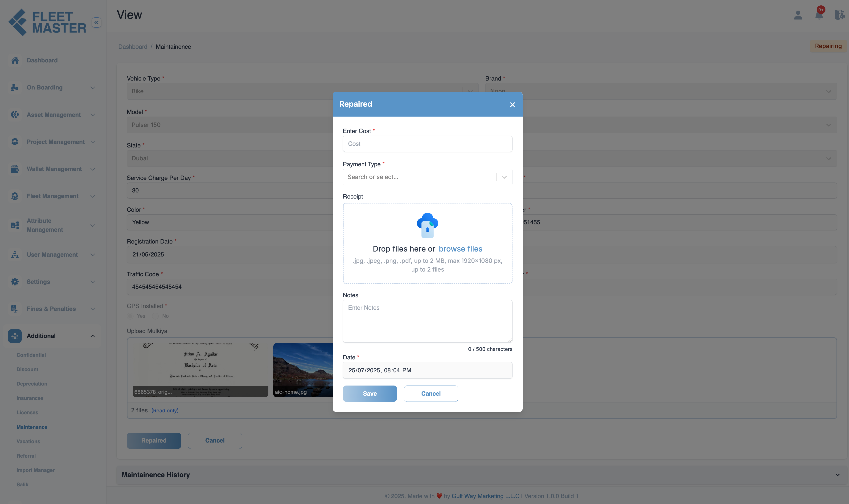Click the logout door icon
This screenshot has width=849, height=504.
click(x=840, y=15)
